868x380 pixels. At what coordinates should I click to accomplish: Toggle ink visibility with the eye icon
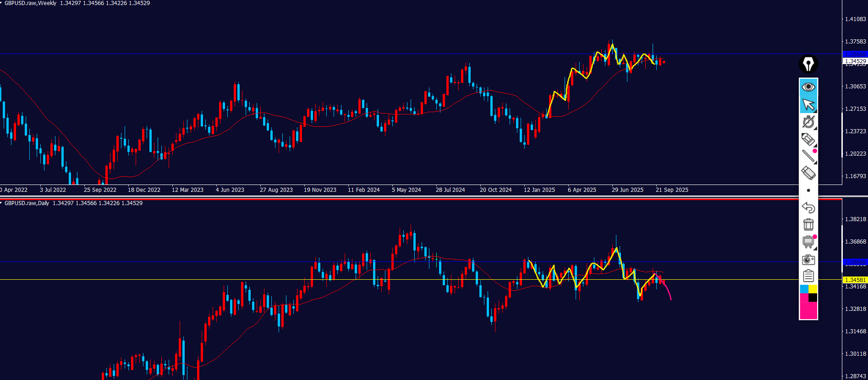click(x=808, y=87)
